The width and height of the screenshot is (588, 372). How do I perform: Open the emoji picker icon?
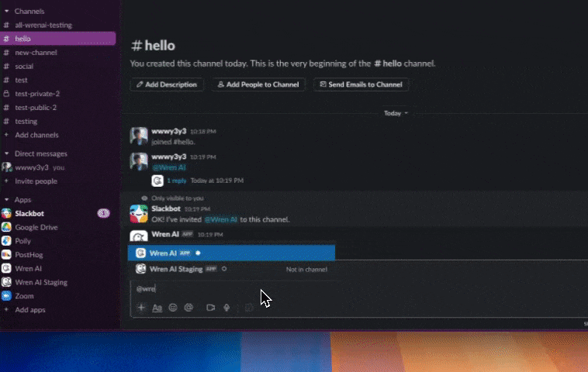coord(173,308)
